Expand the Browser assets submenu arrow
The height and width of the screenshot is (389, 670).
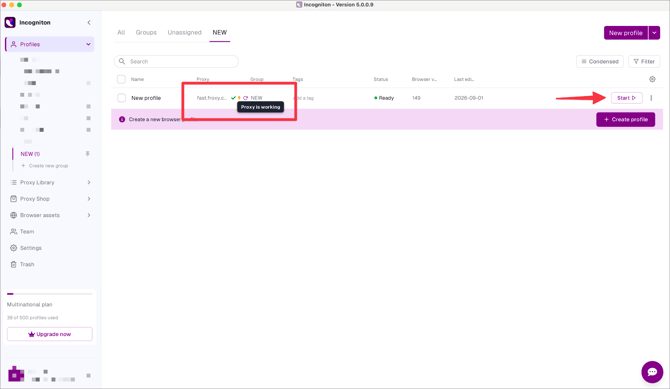(x=89, y=215)
